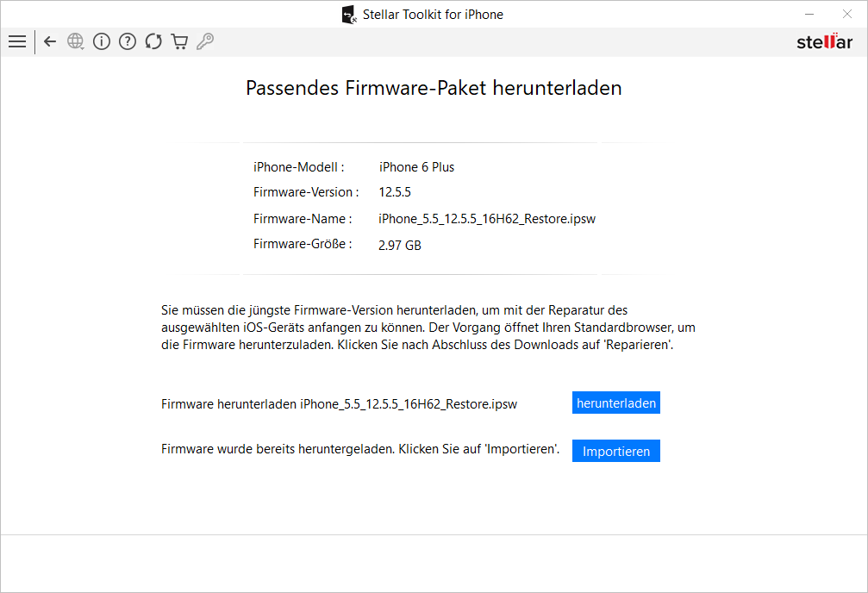Open the hamburger menu
This screenshot has height=593, width=868.
(16, 41)
